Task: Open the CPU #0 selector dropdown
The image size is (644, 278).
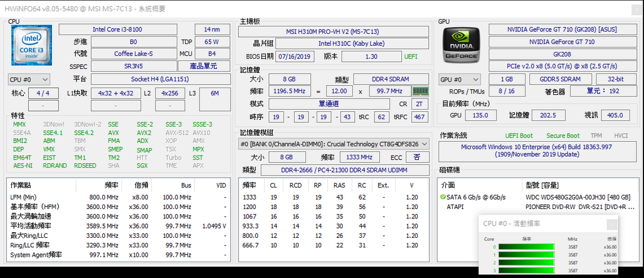Action: 29,79
